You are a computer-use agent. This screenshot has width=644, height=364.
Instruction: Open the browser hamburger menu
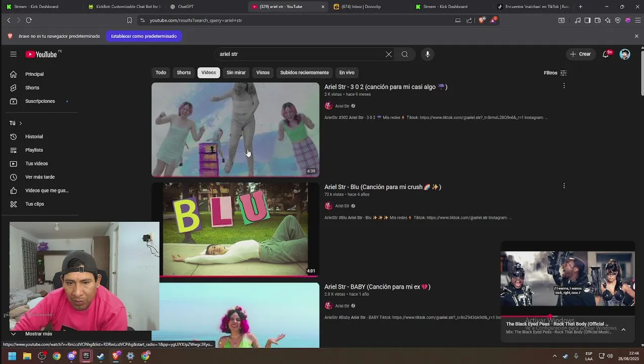(x=638, y=20)
